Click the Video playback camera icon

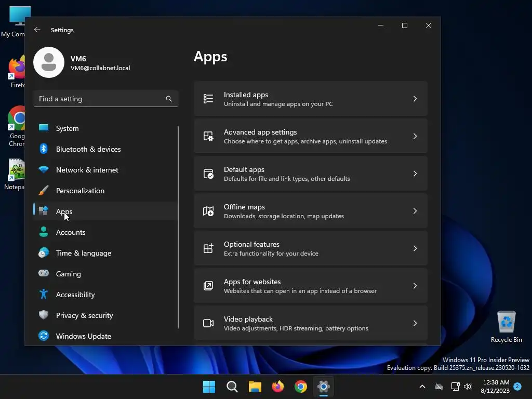click(208, 323)
